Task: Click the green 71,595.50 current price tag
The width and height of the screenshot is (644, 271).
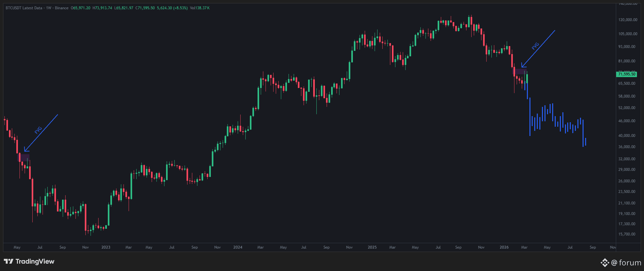Action: tap(627, 74)
